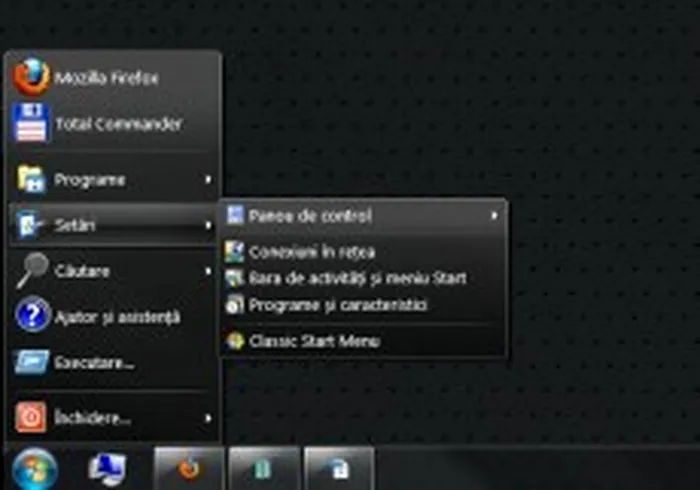Switch to Firefox via its taskbar button
Viewport: 700px width, 490px height.
(x=188, y=468)
